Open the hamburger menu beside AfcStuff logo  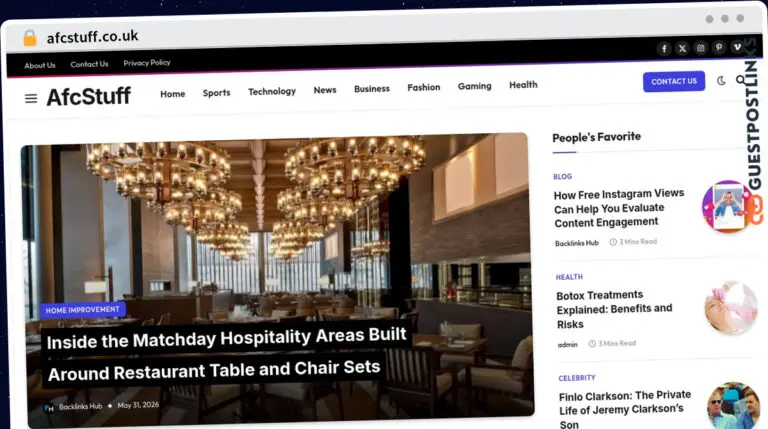pyautogui.click(x=31, y=98)
